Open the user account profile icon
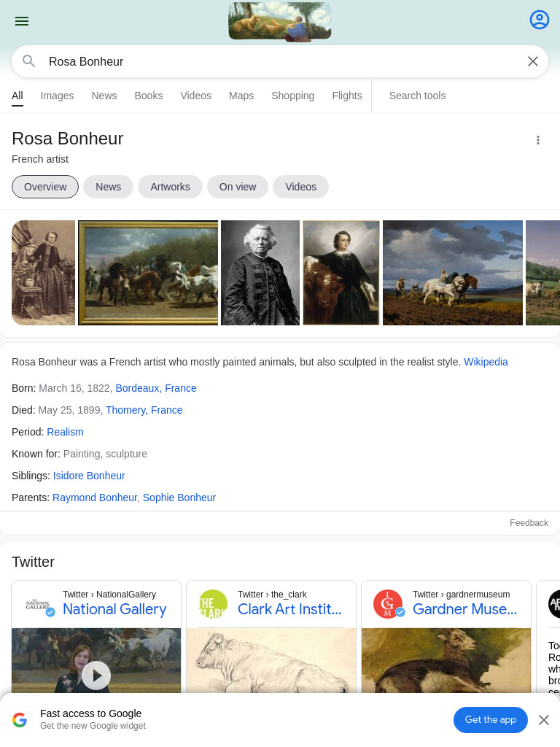 click(539, 20)
